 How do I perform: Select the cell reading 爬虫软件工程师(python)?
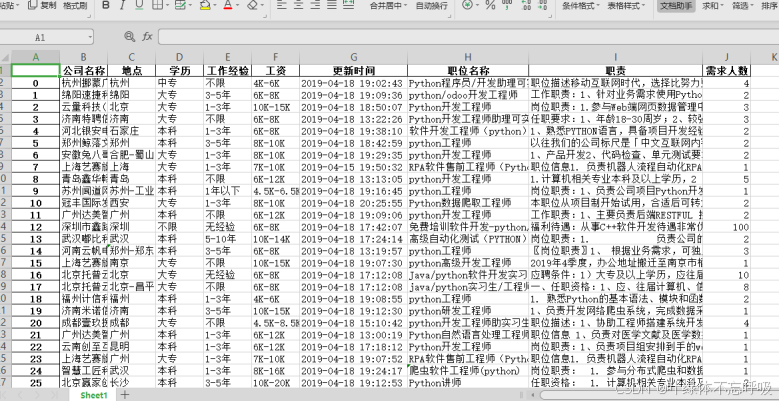pyautogui.click(x=468, y=370)
